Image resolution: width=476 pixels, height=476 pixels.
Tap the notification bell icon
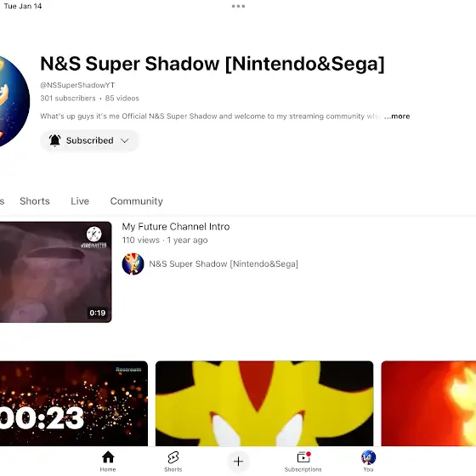point(55,140)
